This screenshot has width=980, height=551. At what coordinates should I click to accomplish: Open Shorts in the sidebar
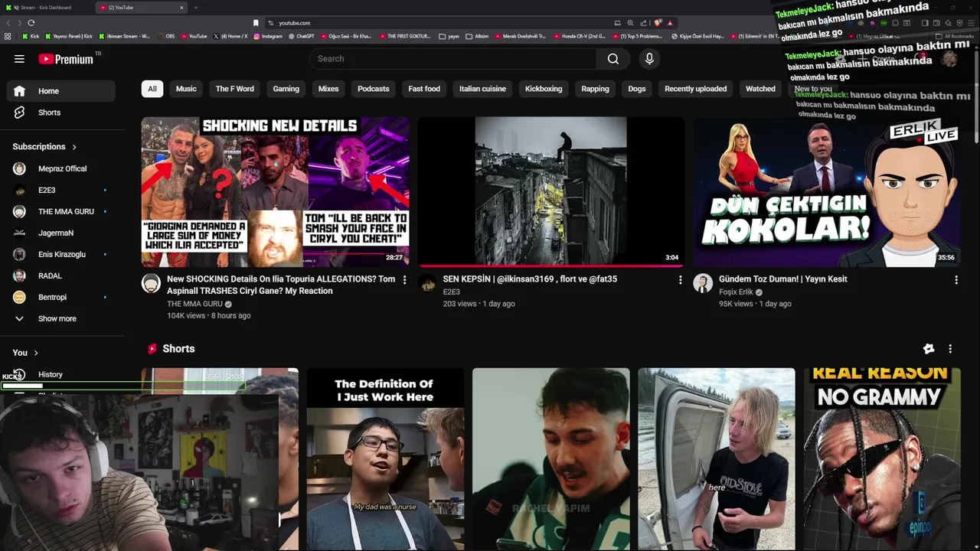click(x=61, y=112)
